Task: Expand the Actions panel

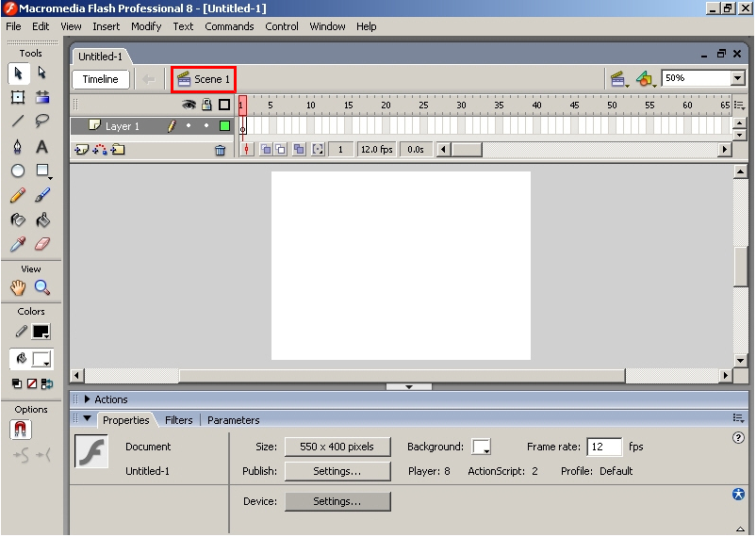Action: 88,399
